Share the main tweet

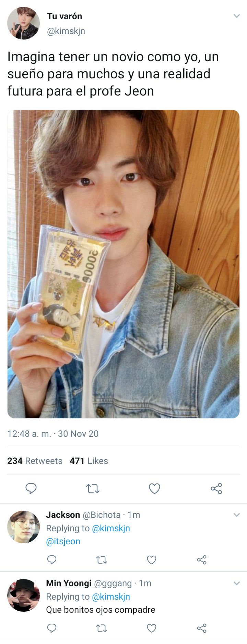coord(216,488)
